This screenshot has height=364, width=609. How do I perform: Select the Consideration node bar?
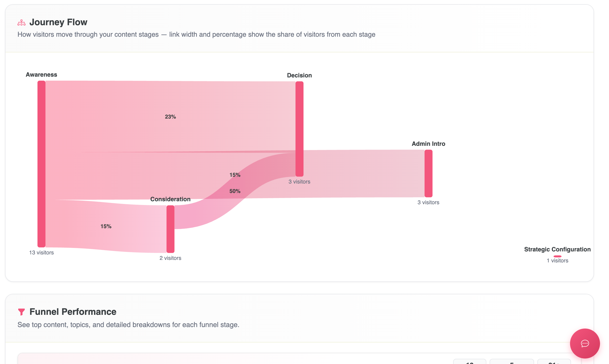point(170,229)
